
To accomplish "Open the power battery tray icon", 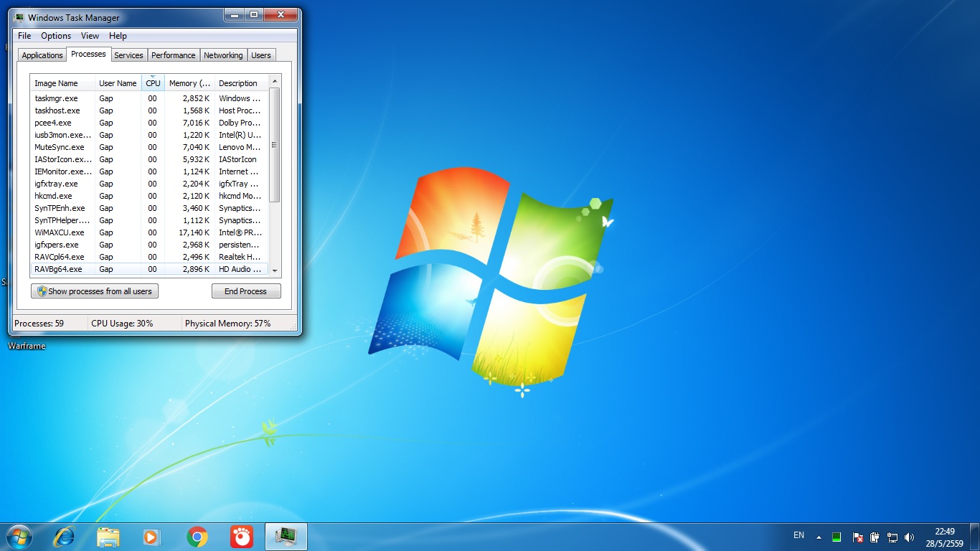I will tap(875, 537).
